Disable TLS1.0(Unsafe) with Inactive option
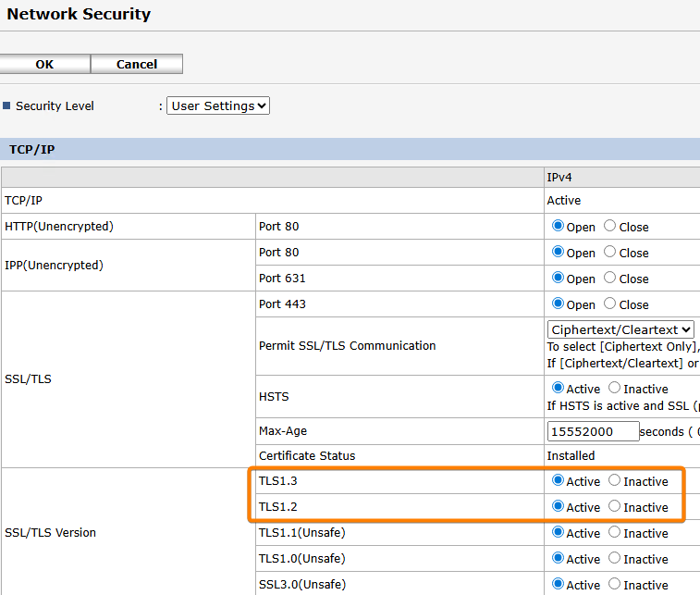The height and width of the screenshot is (595, 700). pyautogui.click(x=615, y=558)
